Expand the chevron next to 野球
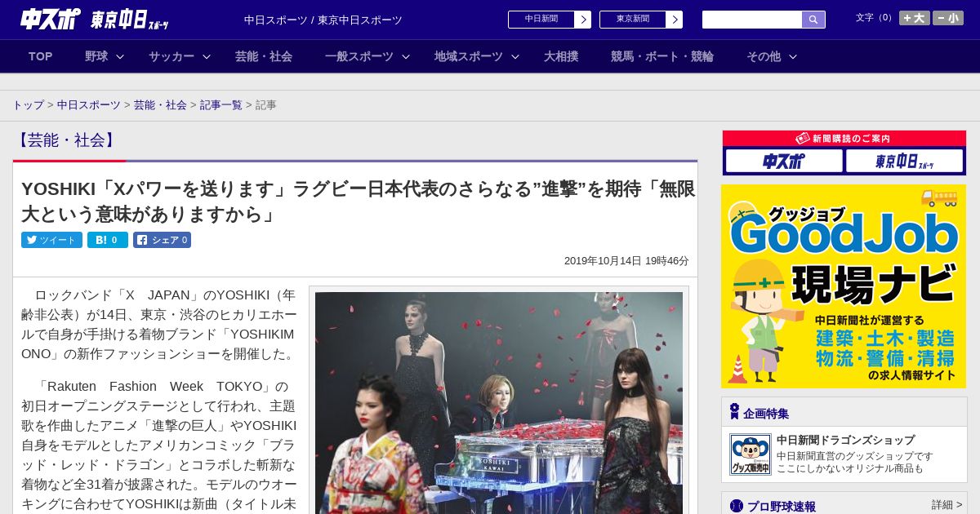 point(120,56)
